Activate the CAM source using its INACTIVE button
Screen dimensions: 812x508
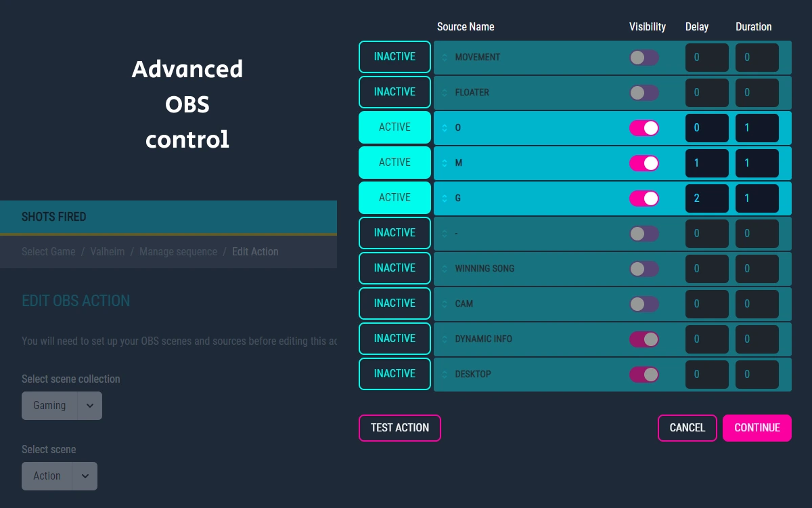[394, 303]
